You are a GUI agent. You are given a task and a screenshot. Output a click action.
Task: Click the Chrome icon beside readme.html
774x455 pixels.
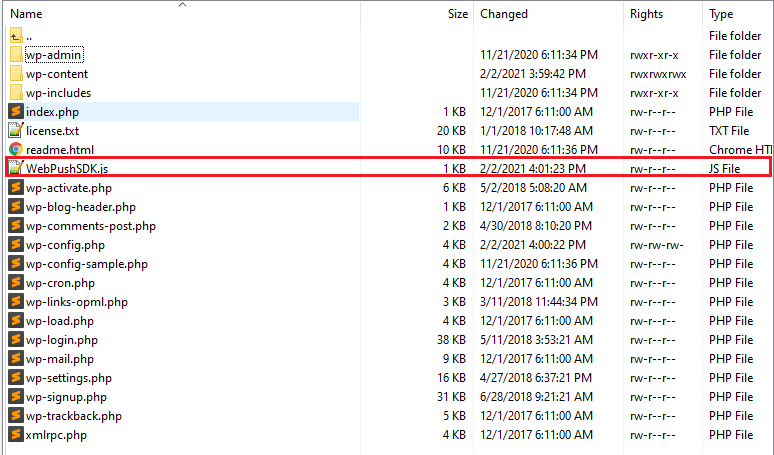(16, 150)
